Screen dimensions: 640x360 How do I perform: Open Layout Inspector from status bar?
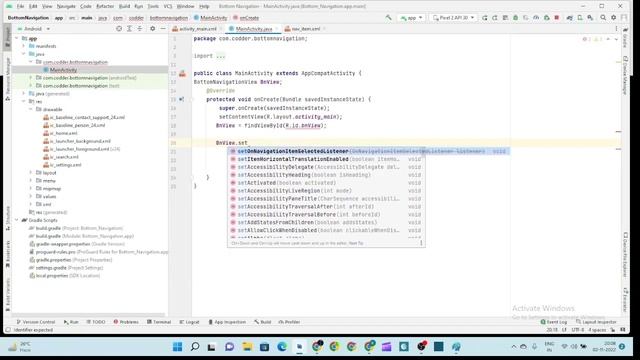coord(596,322)
